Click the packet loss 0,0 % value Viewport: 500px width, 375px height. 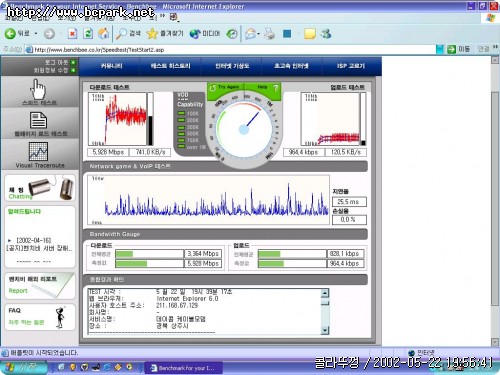[349, 220]
